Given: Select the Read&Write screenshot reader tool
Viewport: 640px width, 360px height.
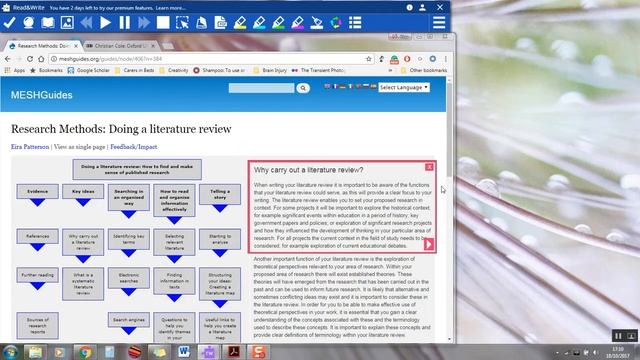Looking at the screenshot, I should [x=182, y=23].
